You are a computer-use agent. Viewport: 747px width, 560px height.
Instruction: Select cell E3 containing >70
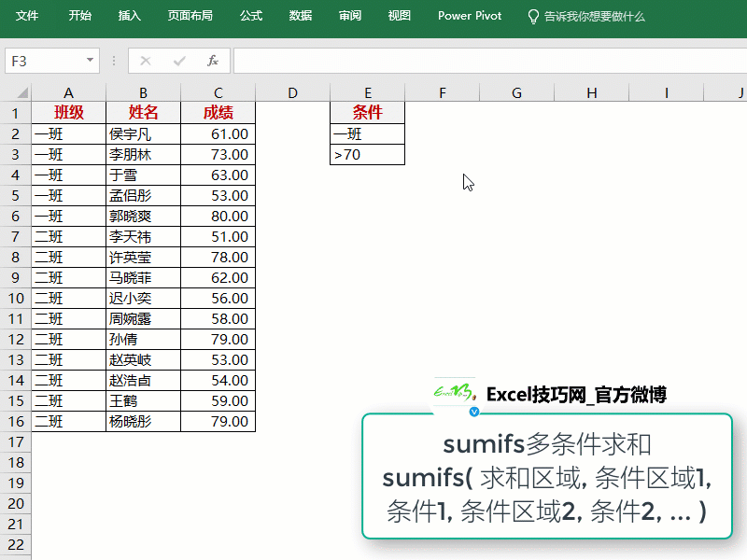pyautogui.click(x=367, y=154)
